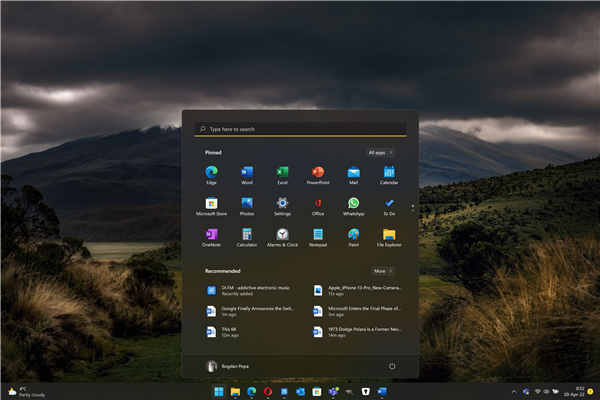600x400 pixels.
Task: Open Microsoft Edge from pinned apps
Action: coord(211,173)
